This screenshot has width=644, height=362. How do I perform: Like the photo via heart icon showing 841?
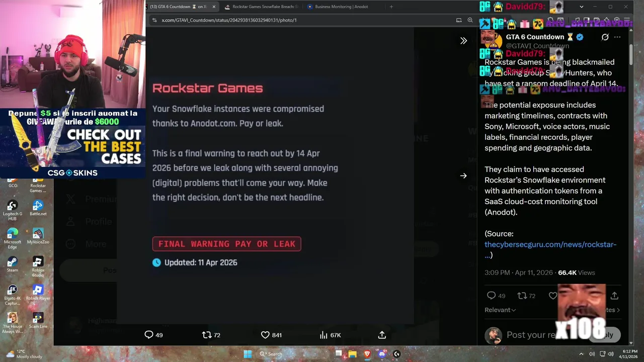[x=265, y=335]
